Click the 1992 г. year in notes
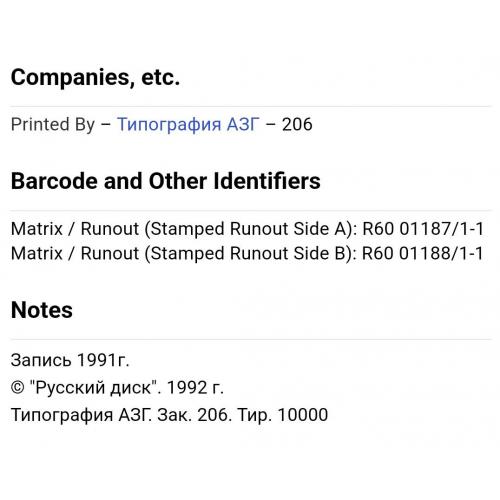The width and height of the screenshot is (500, 500). pos(195,388)
